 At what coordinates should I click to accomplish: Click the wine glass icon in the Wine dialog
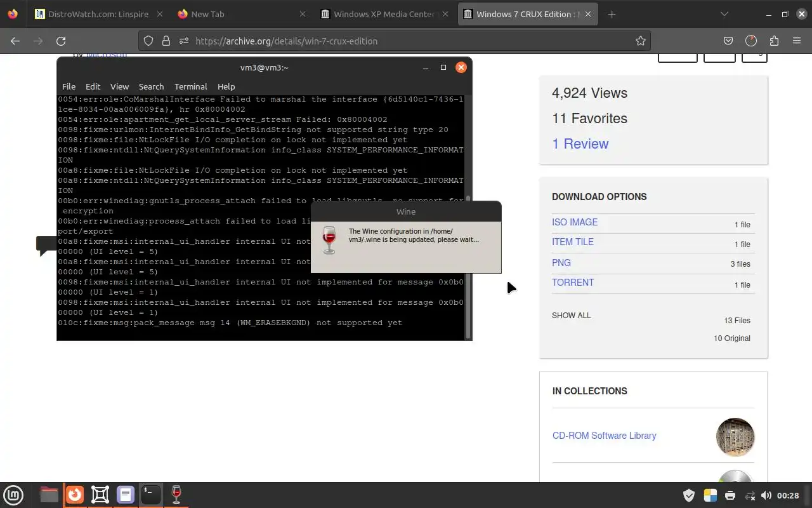click(x=329, y=240)
